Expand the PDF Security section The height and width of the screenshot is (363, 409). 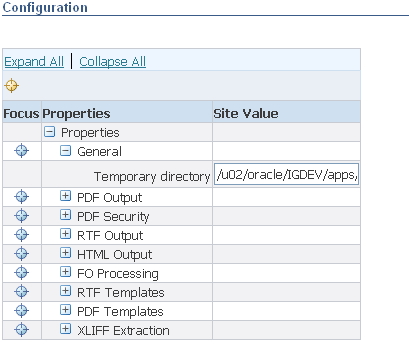point(66,215)
